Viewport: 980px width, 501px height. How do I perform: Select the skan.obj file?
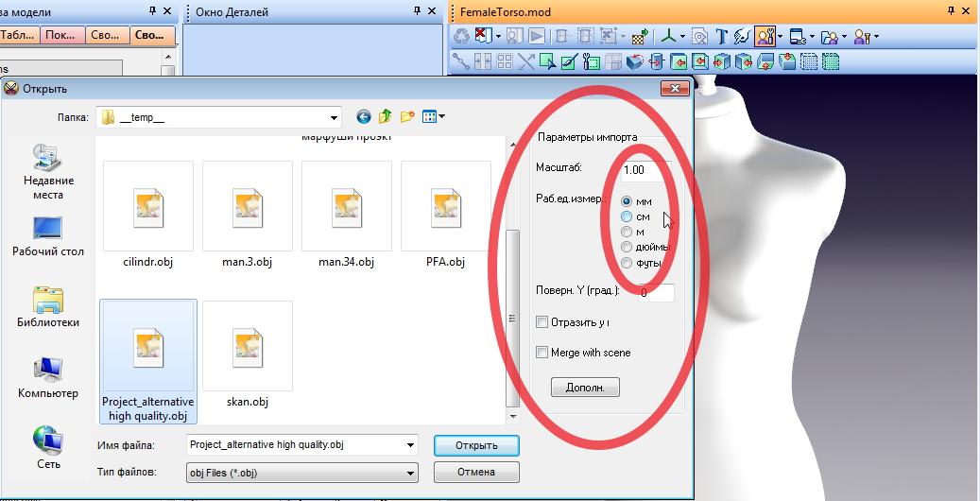tap(248, 355)
